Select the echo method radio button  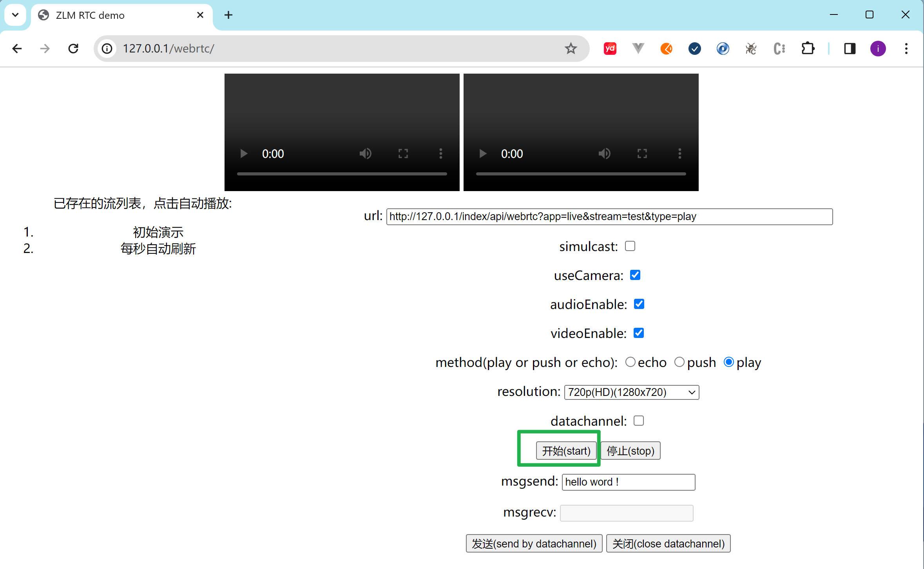click(x=630, y=362)
